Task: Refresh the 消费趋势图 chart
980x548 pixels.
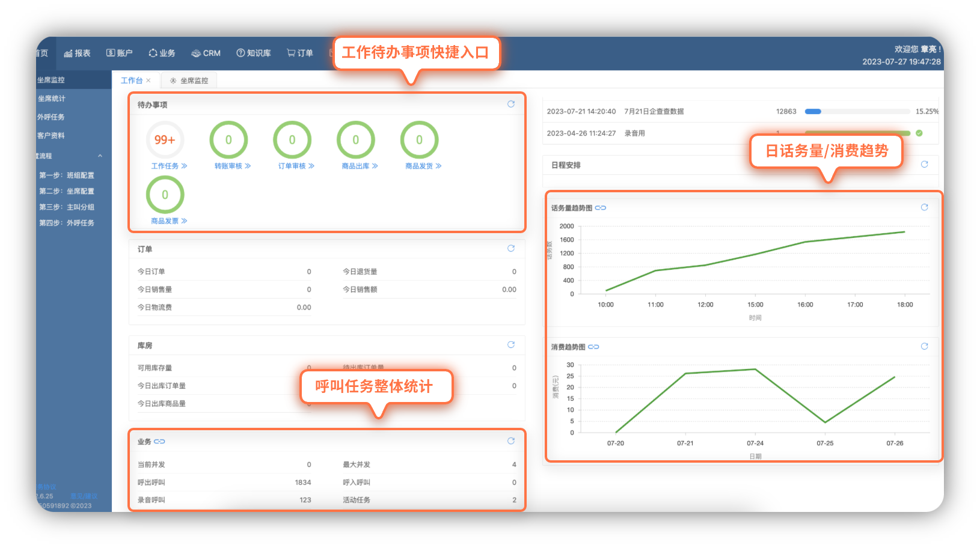Action: pyautogui.click(x=924, y=346)
